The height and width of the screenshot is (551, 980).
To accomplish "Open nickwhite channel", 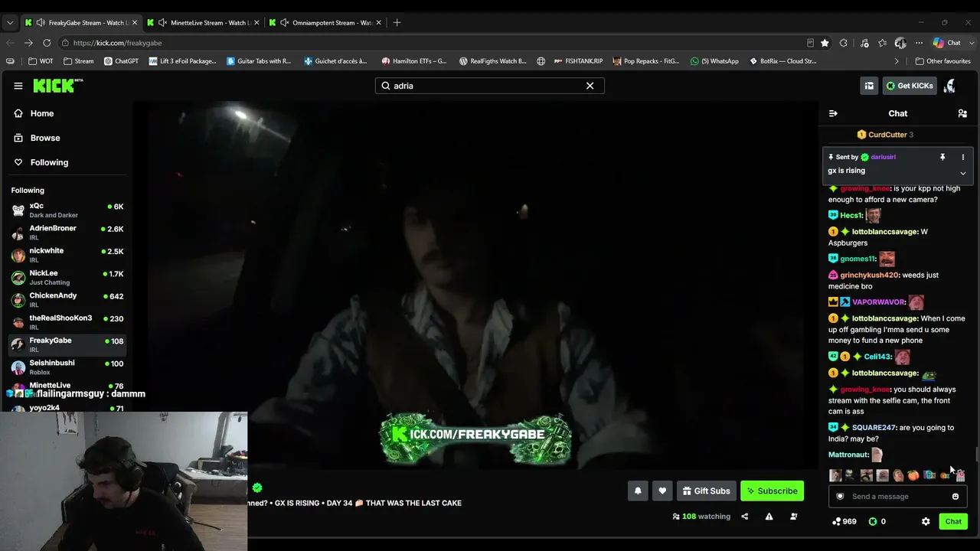I will click(67, 255).
